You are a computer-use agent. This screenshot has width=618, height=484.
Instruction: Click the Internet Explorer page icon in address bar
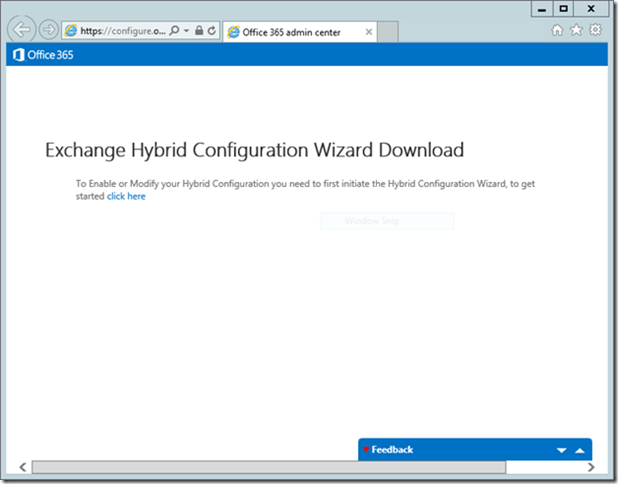click(x=71, y=30)
